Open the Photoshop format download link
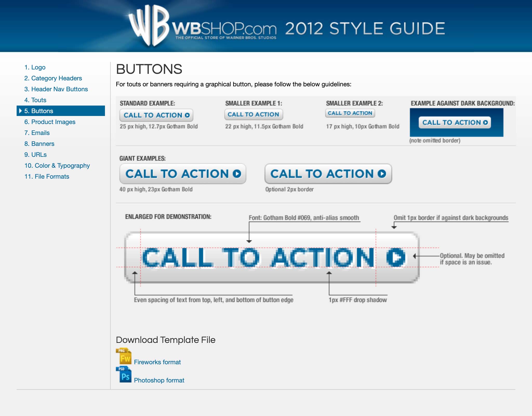 (x=159, y=380)
